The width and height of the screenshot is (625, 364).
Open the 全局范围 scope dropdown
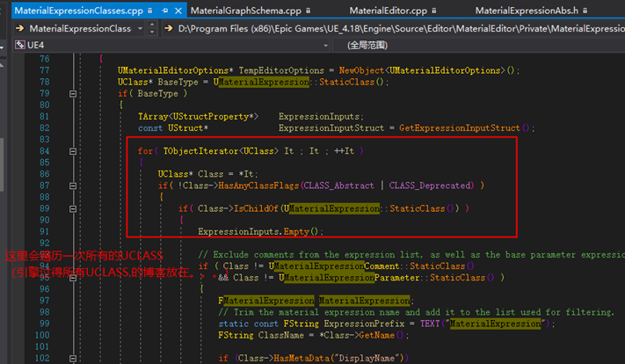pyautogui.click(x=478, y=45)
